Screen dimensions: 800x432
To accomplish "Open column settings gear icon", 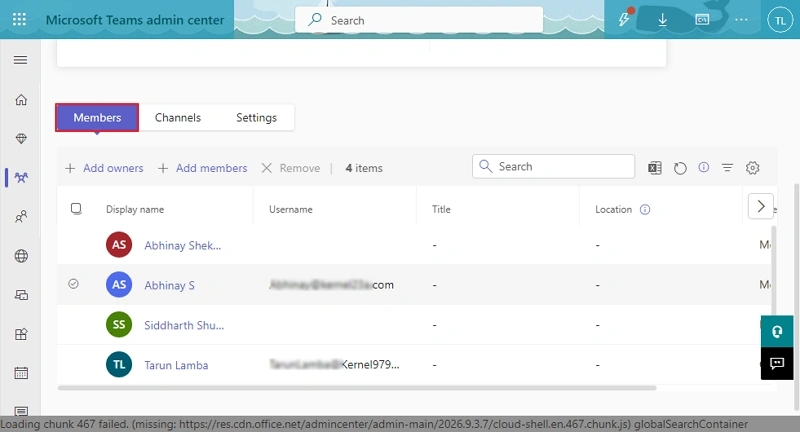I will 753,168.
